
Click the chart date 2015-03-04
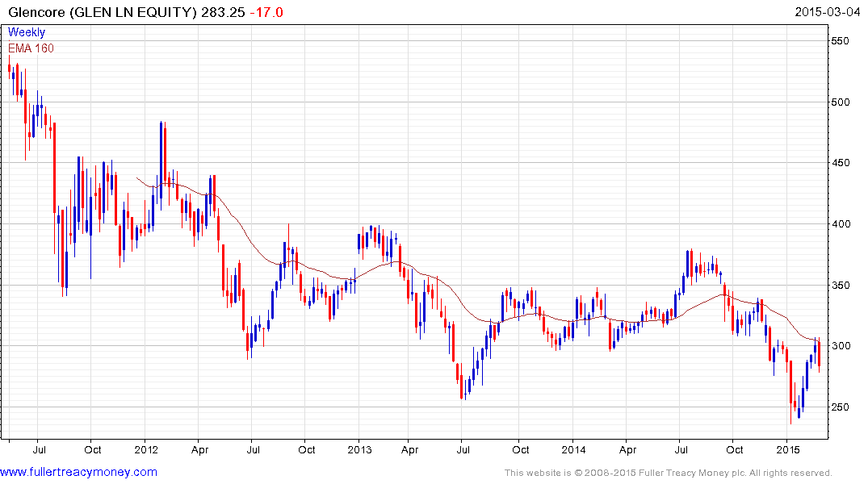(x=827, y=12)
